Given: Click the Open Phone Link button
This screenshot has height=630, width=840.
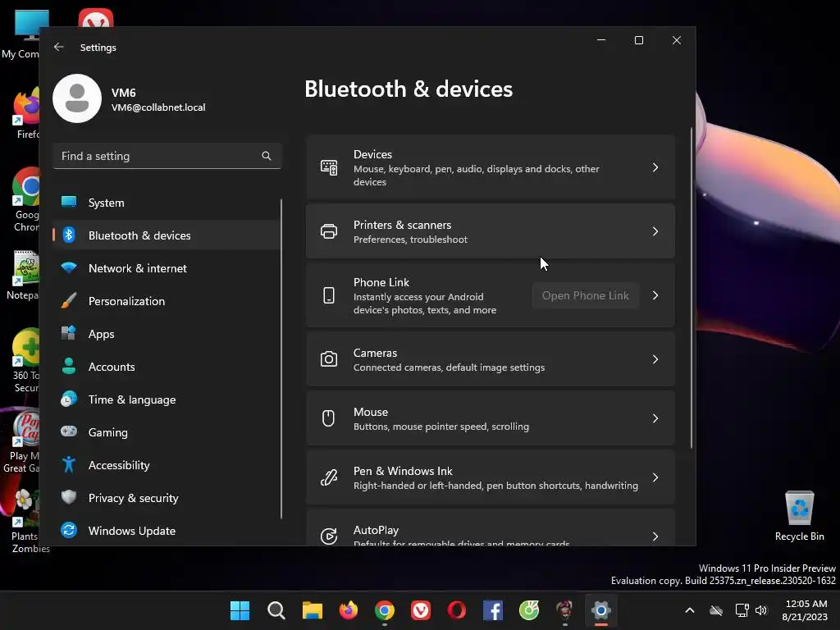Looking at the screenshot, I should (586, 295).
